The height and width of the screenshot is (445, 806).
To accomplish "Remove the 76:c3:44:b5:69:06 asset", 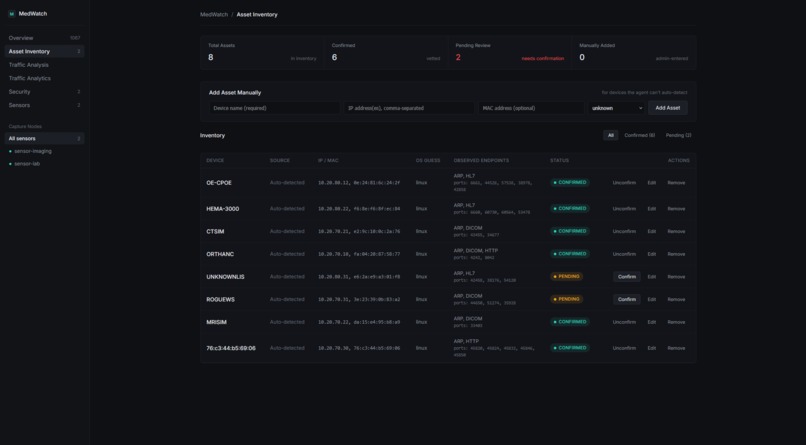I will tap(676, 348).
